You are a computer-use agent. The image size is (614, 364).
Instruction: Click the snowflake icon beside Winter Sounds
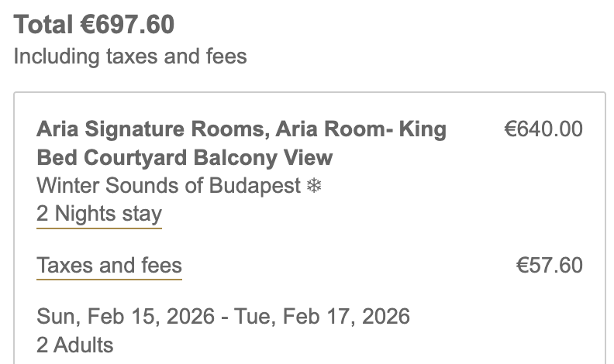pos(314,186)
